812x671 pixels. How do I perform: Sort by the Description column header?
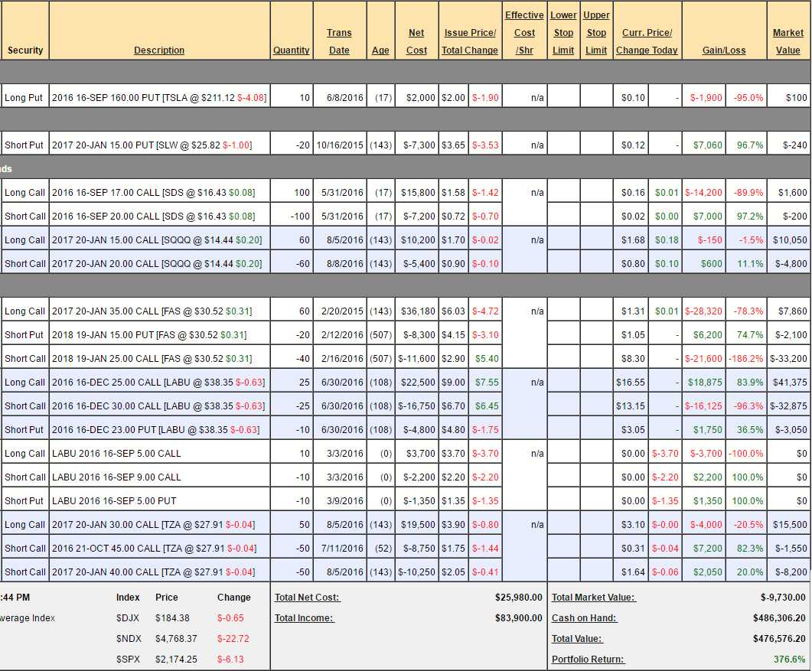159,50
